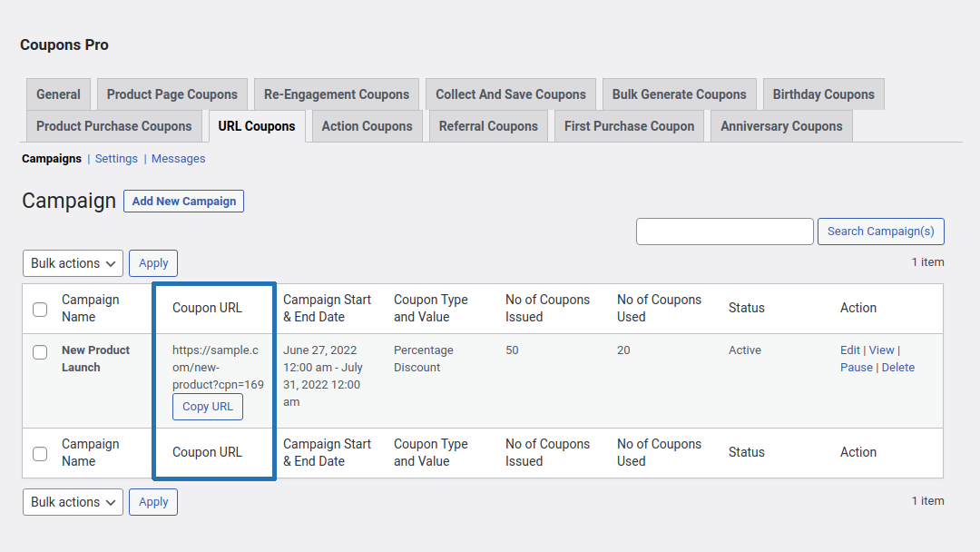Copy the New Product Launch coupon URL

(x=207, y=407)
